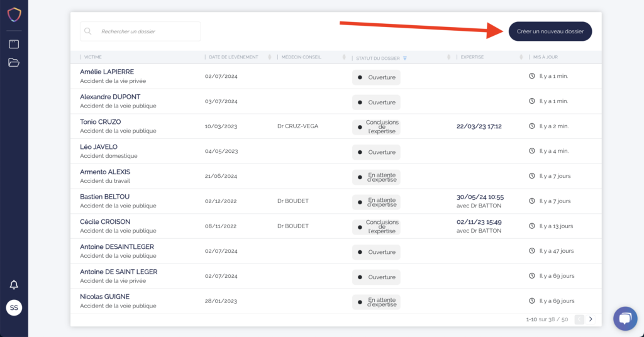Open the SS user profile avatar
This screenshot has height=337, width=644.
click(14, 307)
